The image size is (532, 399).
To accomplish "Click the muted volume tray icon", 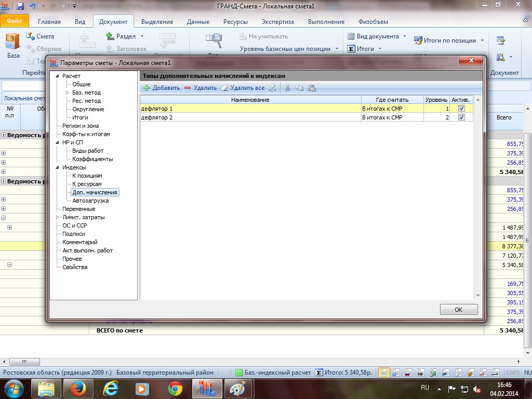I will pyautogui.click(x=477, y=389).
